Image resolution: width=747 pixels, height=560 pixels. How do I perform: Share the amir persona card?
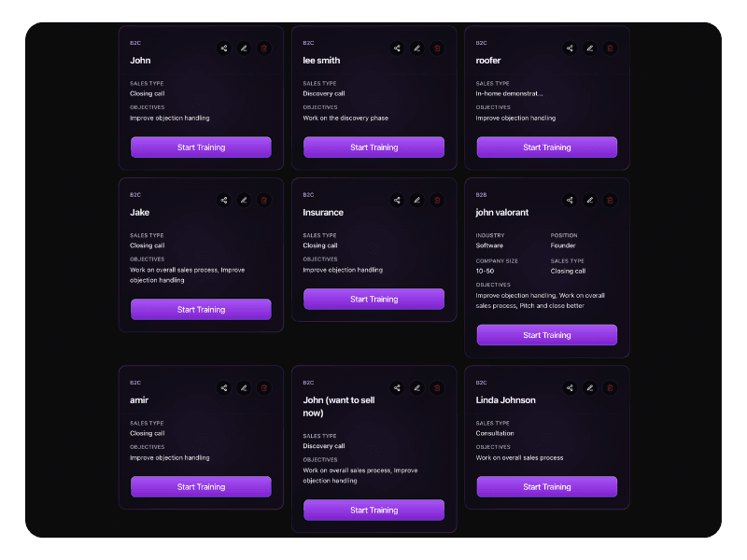(224, 387)
